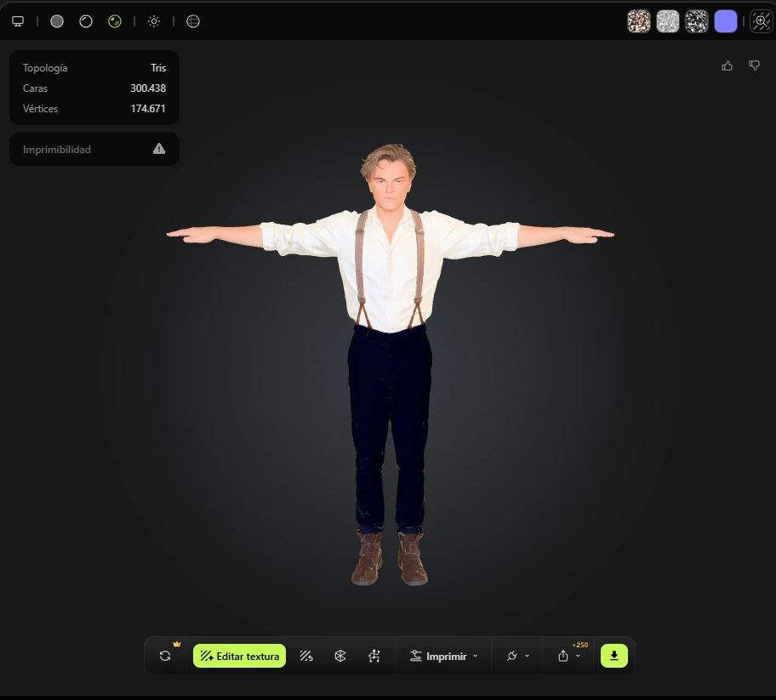
Task: Choose the light gray noise texture map
Action: click(x=668, y=21)
